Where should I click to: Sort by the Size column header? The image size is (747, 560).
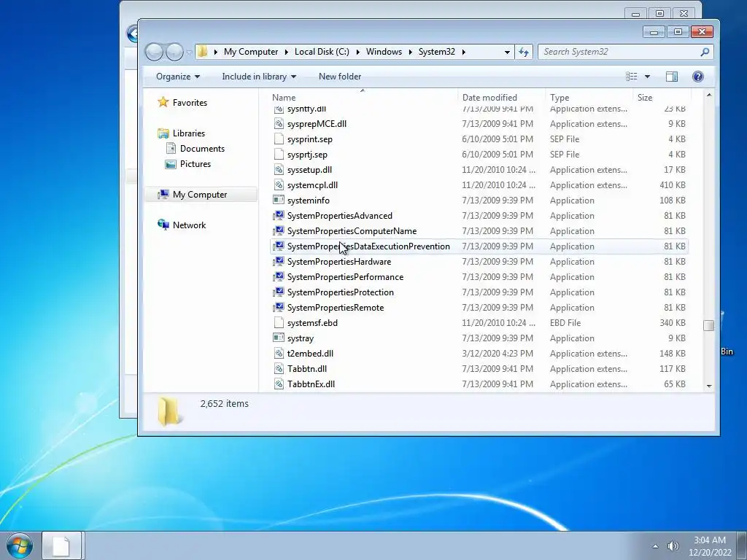[x=662, y=97]
